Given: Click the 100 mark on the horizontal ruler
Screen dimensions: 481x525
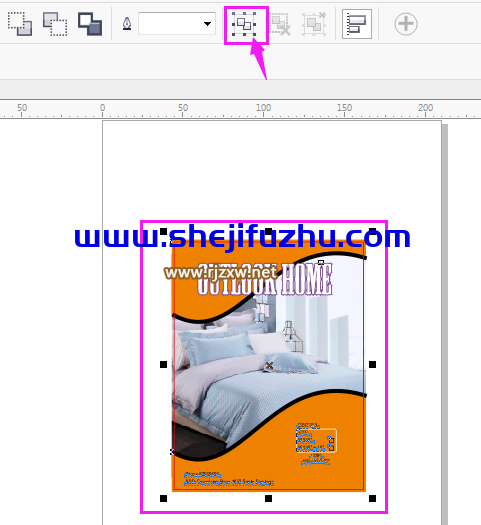Looking at the screenshot, I should coord(263,108).
